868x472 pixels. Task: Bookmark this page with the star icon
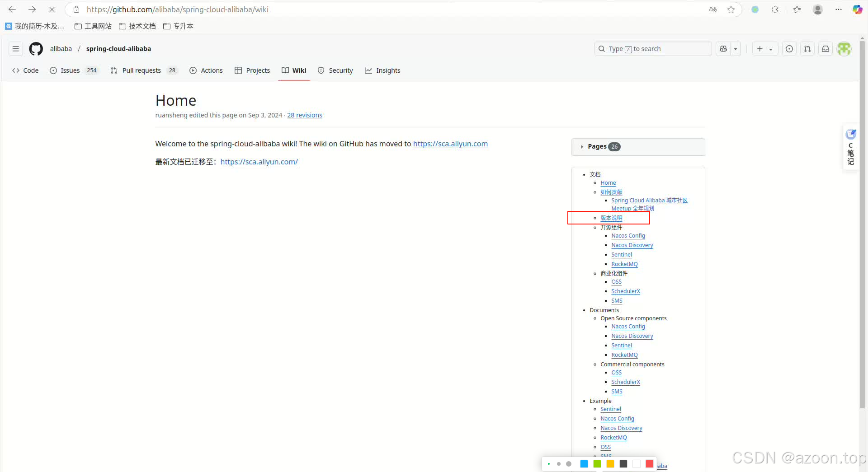click(731, 9)
